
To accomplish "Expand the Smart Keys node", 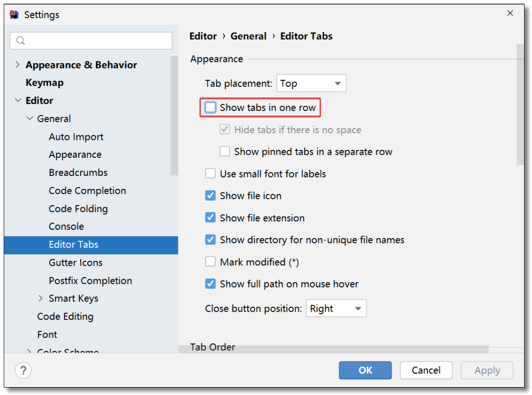I will pos(40,298).
